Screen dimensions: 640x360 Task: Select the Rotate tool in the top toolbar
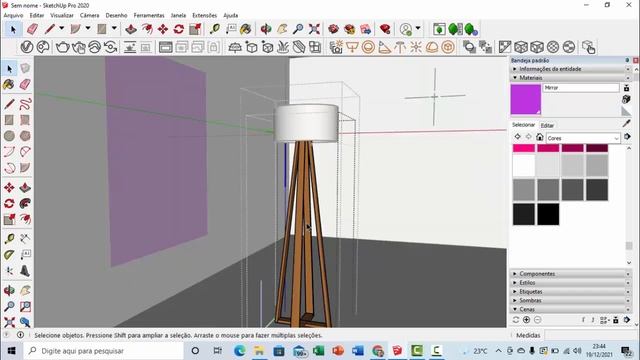(179, 29)
